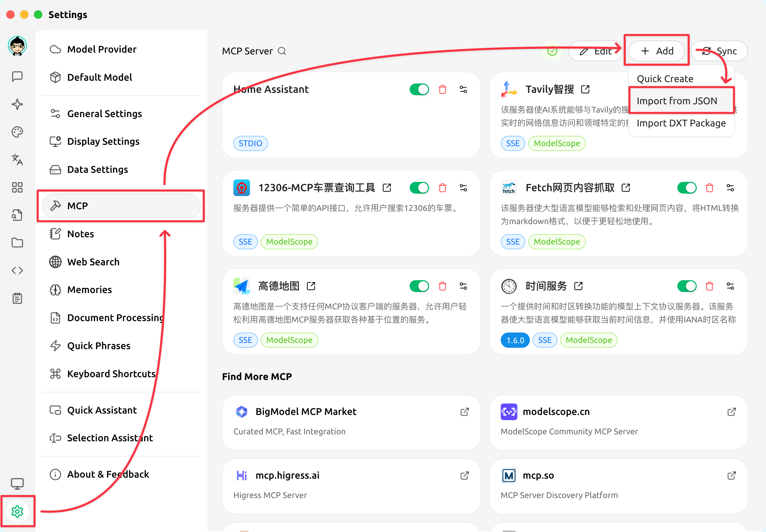Click the trash icon on 高德地图 card
The width and height of the screenshot is (766, 532).
coord(442,286)
